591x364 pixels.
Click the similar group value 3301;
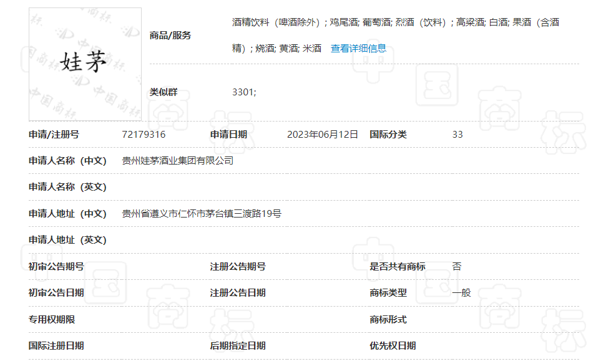[244, 92]
